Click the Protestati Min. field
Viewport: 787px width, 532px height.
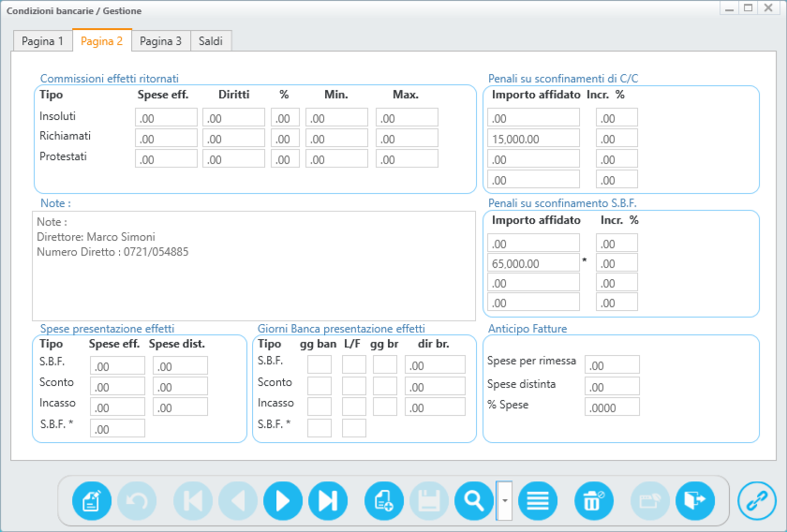[336, 158]
